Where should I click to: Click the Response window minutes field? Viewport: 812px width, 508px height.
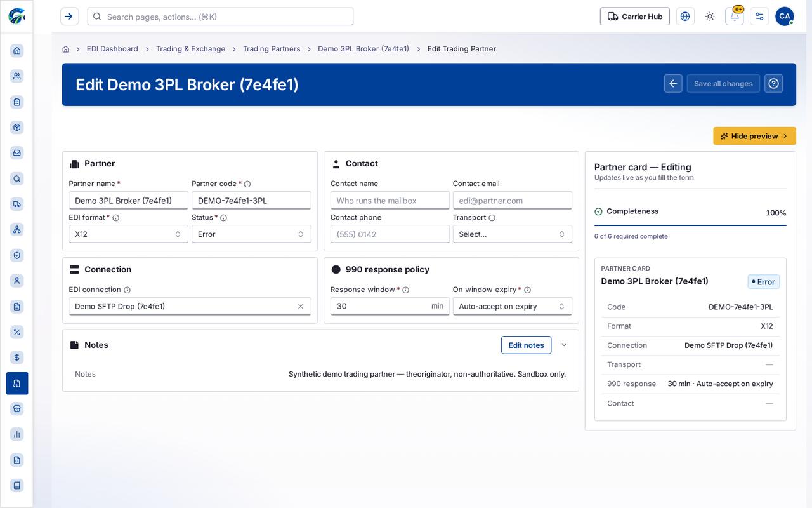(x=390, y=306)
